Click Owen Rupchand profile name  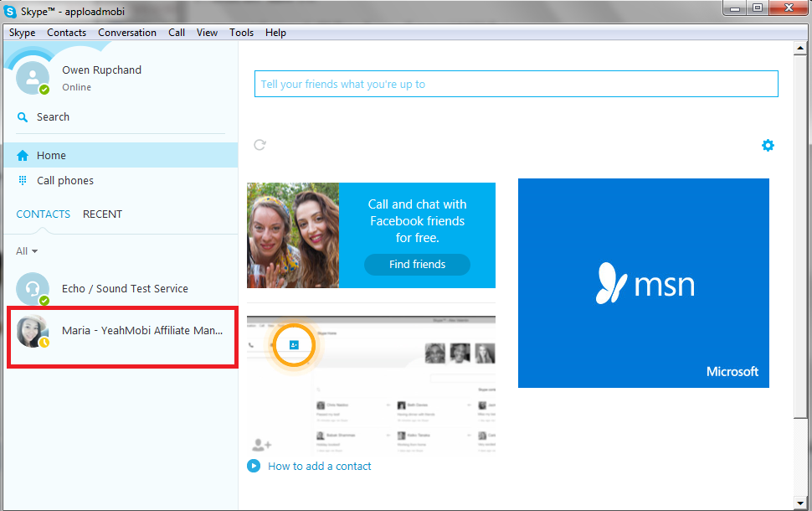101,70
